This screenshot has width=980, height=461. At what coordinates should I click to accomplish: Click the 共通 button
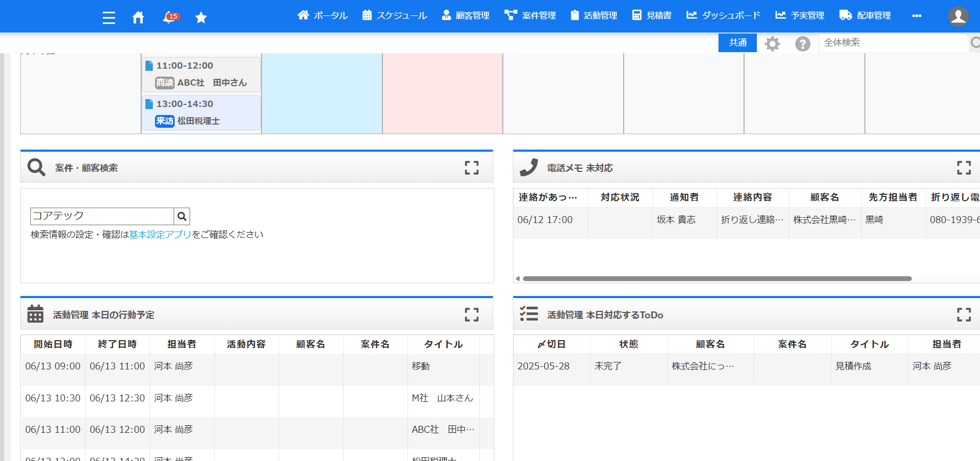click(x=737, y=43)
